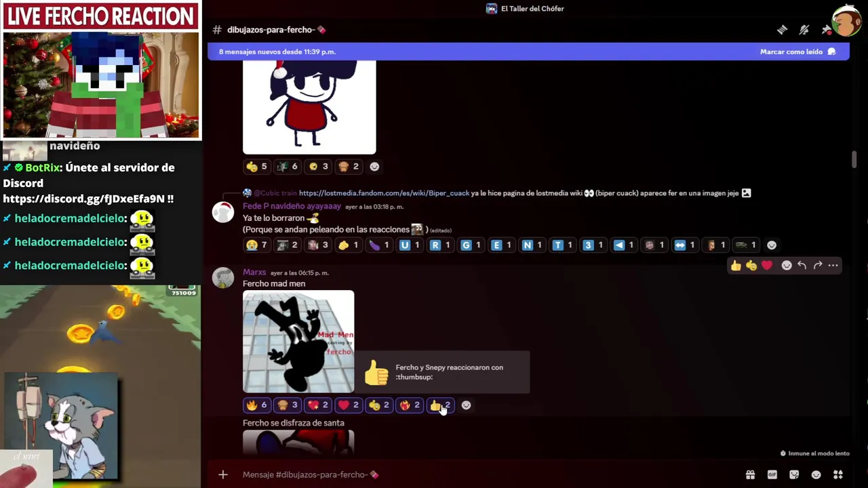Click Marcar como leído button
This screenshot has height=488, width=868.
tap(797, 52)
